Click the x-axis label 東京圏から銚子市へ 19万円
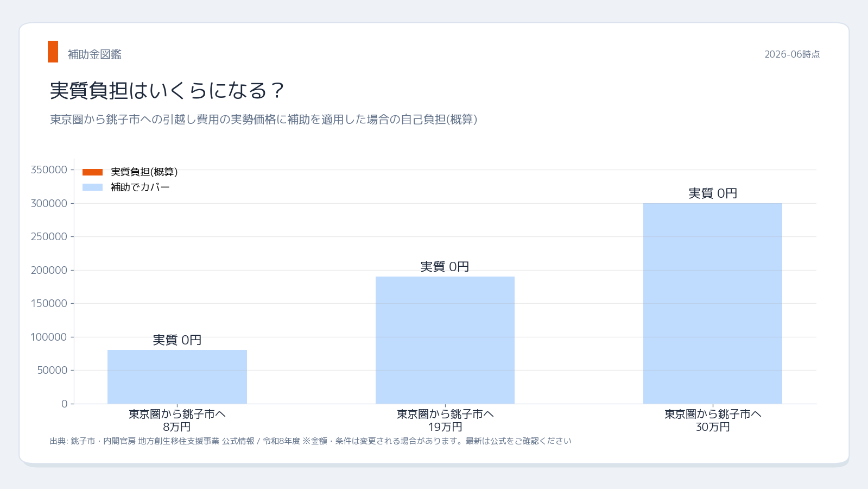Image resolution: width=868 pixels, height=489 pixels. (445, 421)
